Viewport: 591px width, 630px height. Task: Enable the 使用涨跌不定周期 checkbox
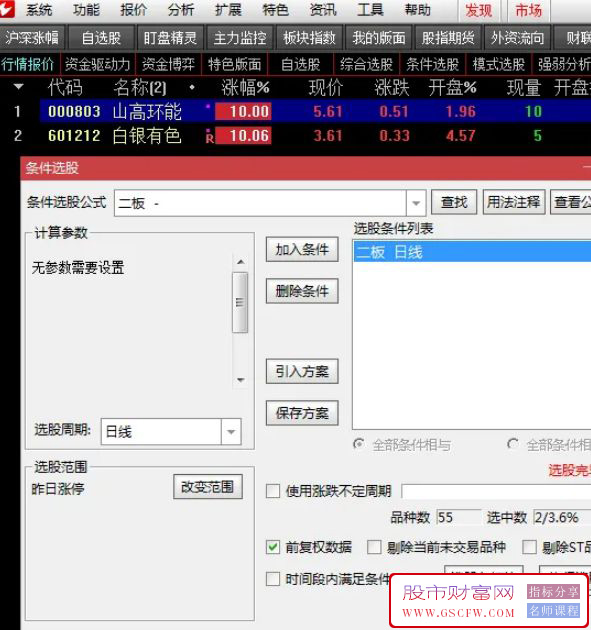[273, 491]
